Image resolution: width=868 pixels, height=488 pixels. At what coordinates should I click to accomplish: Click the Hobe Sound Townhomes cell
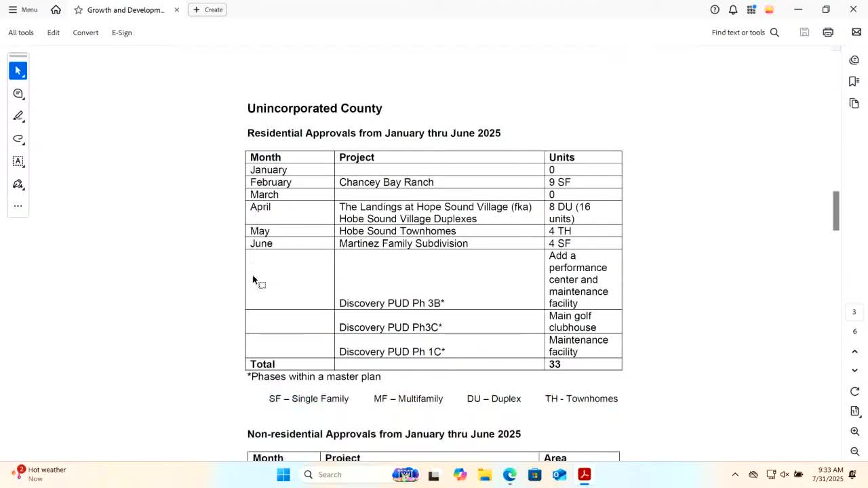[439, 231]
